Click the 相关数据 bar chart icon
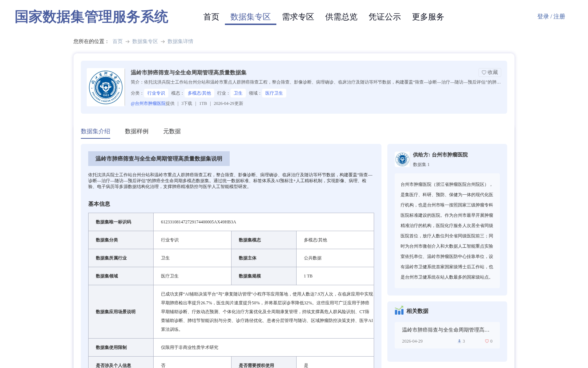 (x=399, y=311)
